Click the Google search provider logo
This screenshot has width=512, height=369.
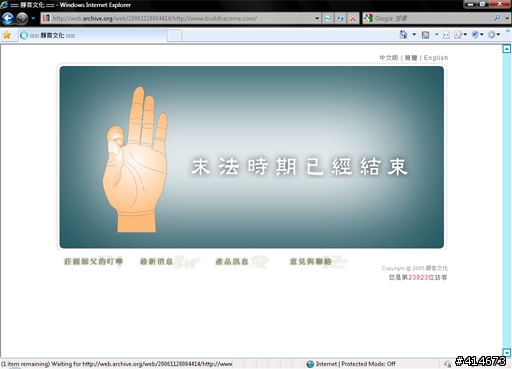[x=368, y=18]
